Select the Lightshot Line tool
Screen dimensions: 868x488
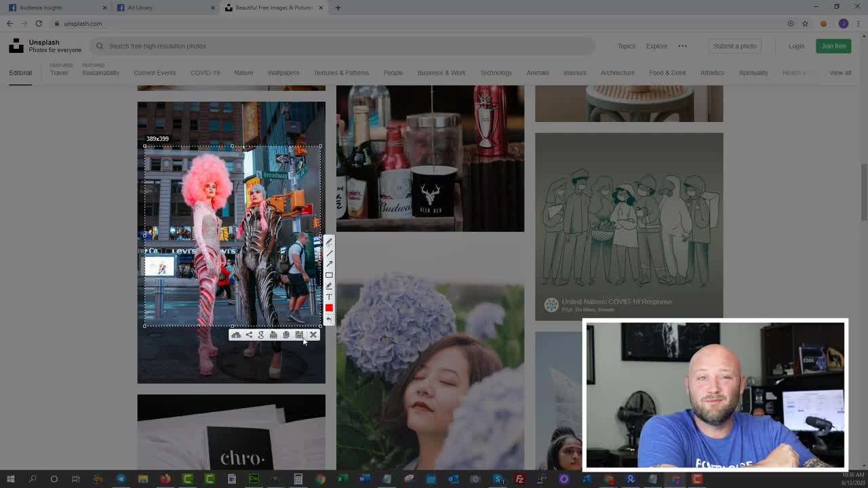click(x=329, y=253)
